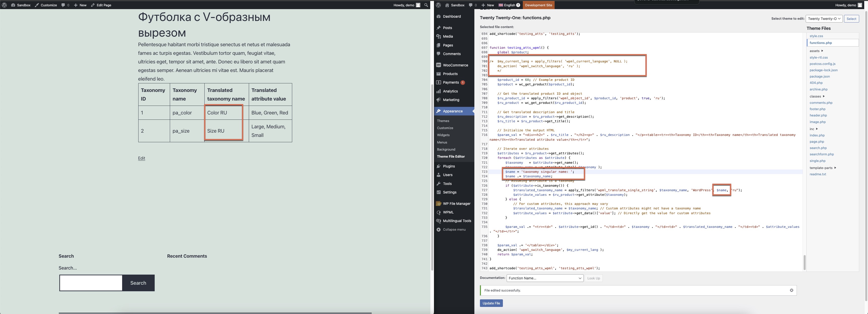This screenshot has height=314, width=868.
Task: Click the Select theme button
Action: (851, 18)
